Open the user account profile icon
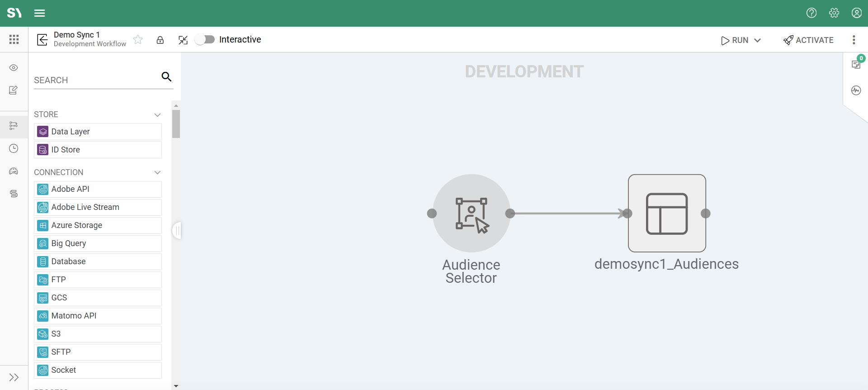Screen dimensions: 868x390 [857, 13]
